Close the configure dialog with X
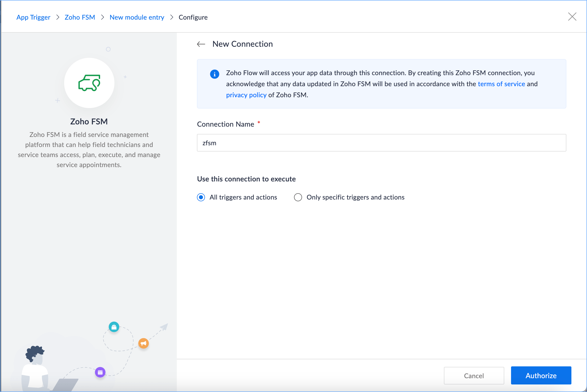587x392 pixels. coord(572,17)
